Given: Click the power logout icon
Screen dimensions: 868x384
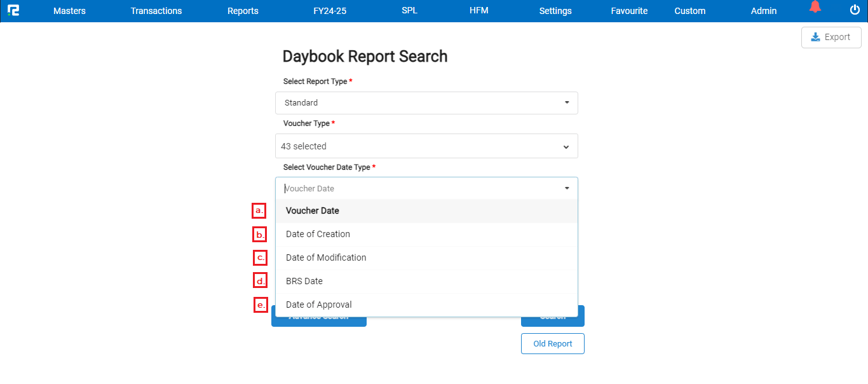Looking at the screenshot, I should coord(855,10).
